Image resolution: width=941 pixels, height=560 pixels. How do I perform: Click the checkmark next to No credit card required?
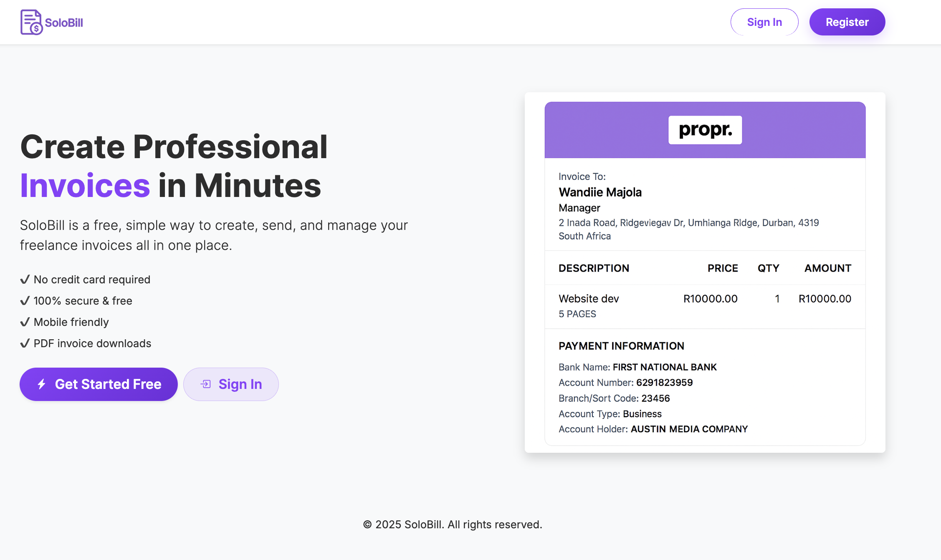click(x=25, y=279)
